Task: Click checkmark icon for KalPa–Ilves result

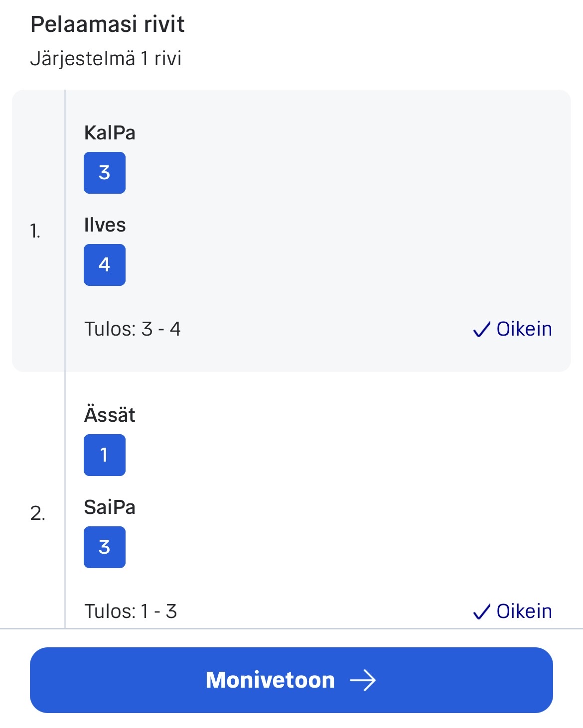Action: (x=481, y=330)
